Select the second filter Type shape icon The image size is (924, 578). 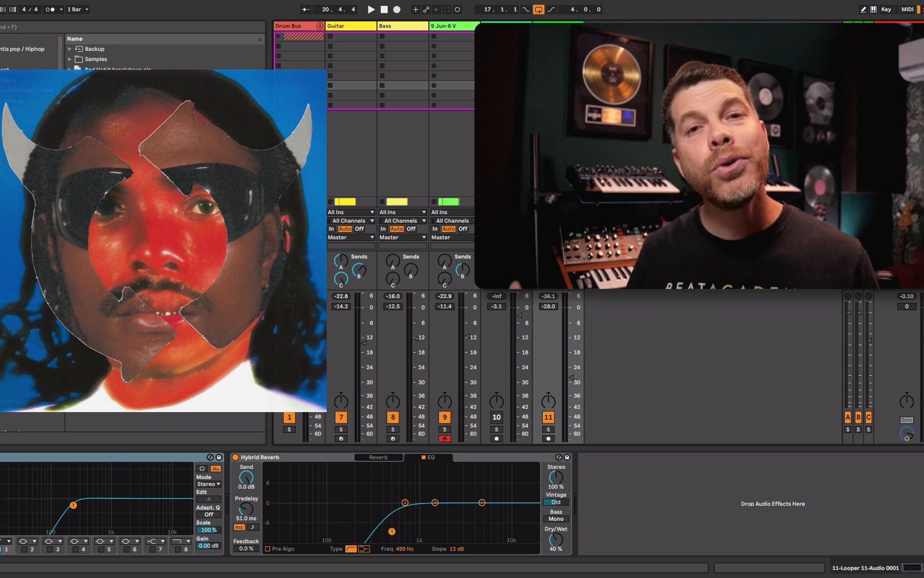[364, 549]
